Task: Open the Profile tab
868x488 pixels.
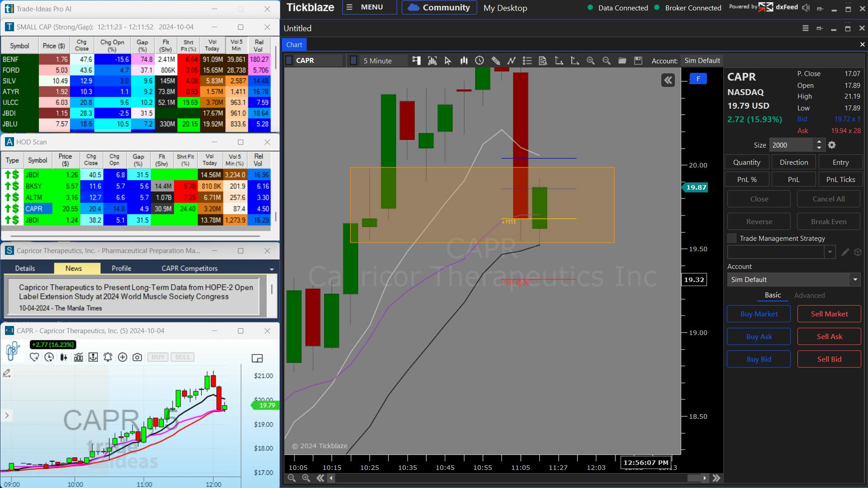Action: pos(122,268)
